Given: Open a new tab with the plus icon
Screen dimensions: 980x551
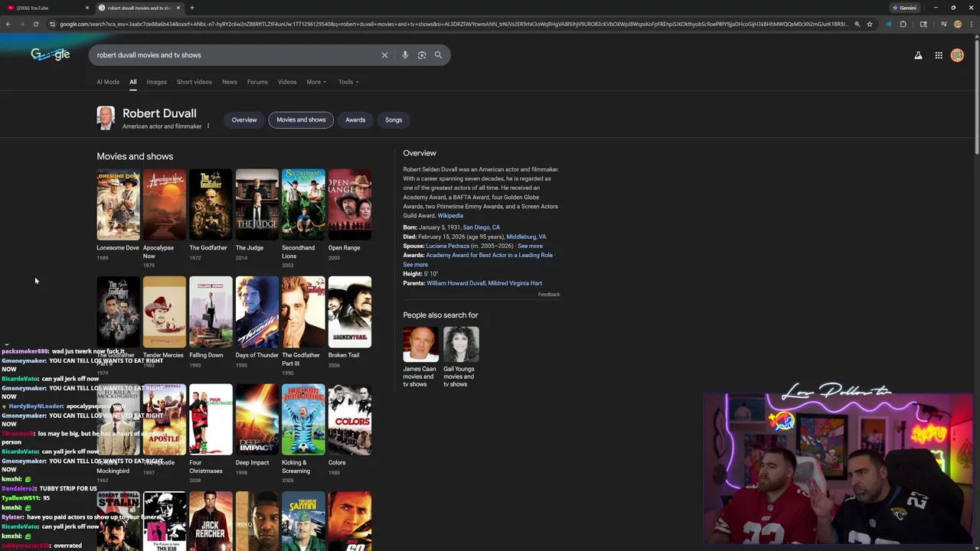Looking at the screenshot, I should pos(192,8).
